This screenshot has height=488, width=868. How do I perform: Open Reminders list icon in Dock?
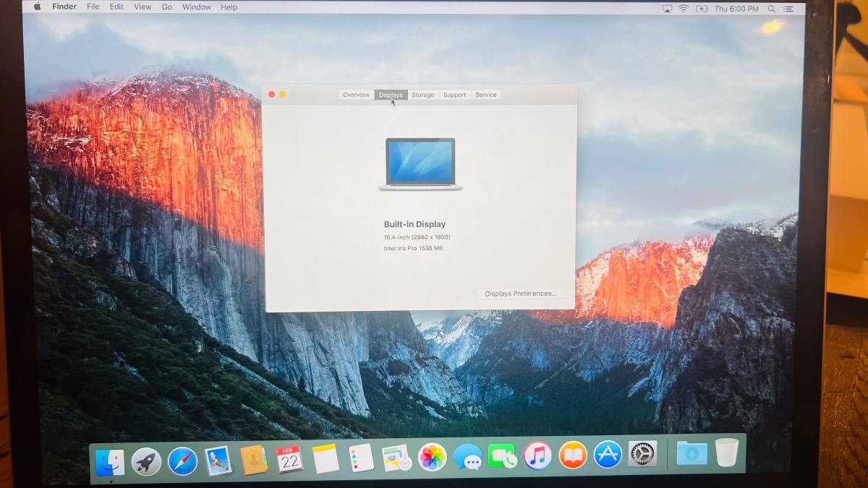[361, 458]
